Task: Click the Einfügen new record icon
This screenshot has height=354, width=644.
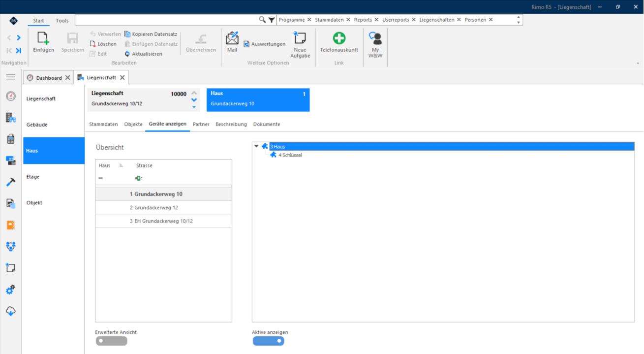Action: [43, 38]
